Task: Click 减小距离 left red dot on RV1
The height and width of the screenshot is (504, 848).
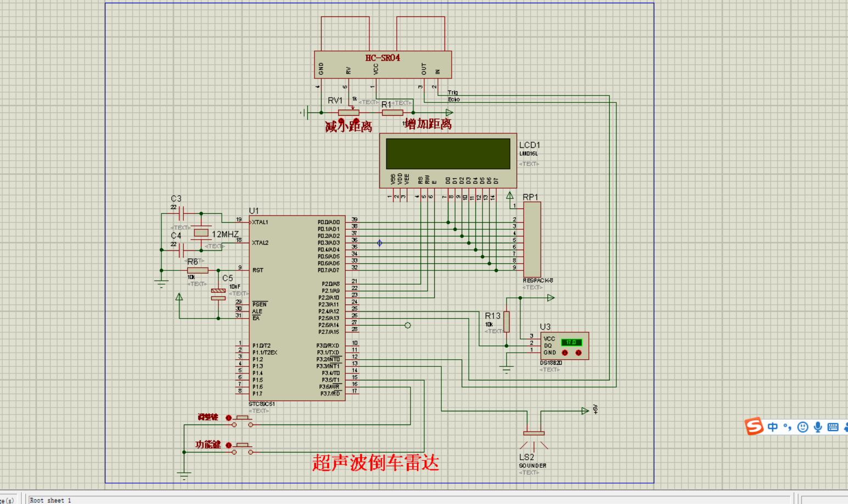Action: 341,121
